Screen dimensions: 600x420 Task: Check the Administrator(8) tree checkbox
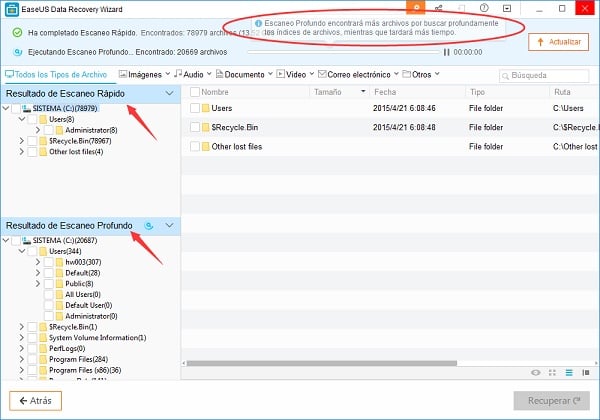tap(48, 130)
